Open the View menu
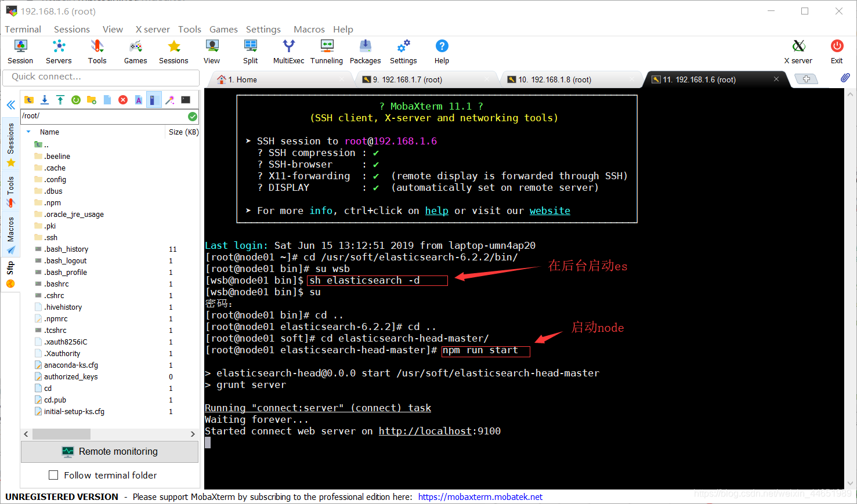 [113, 29]
